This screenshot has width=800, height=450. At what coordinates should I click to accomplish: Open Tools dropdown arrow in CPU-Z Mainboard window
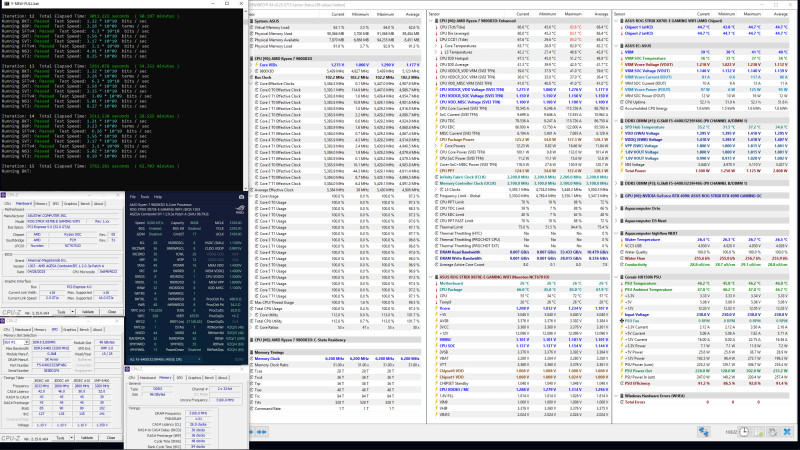point(72,312)
